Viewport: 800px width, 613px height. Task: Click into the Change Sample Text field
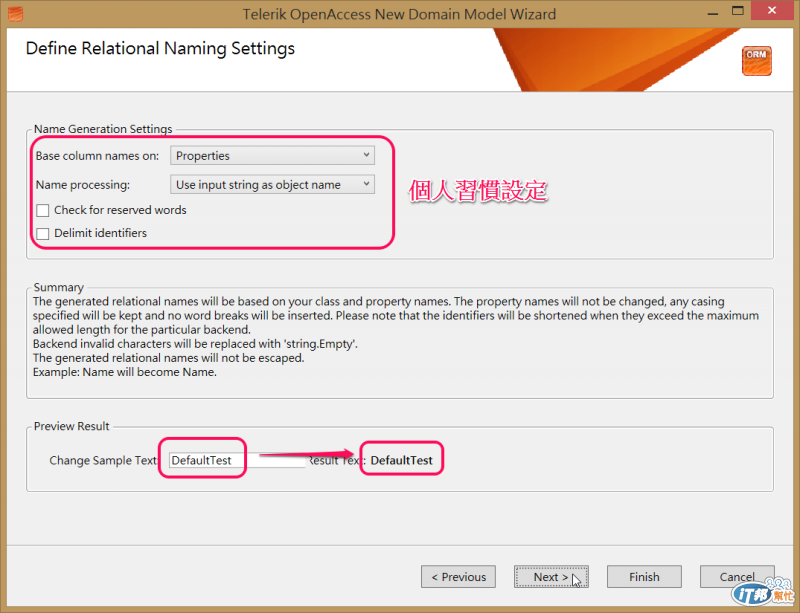(x=237, y=460)
